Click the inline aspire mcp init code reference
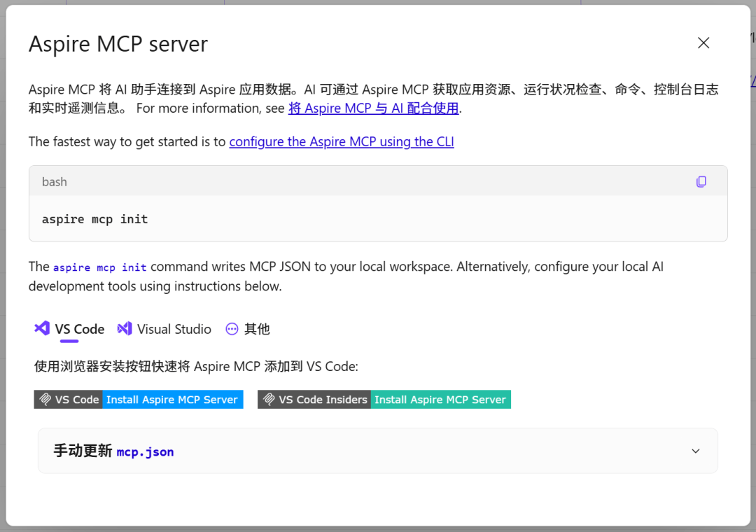756x532 pixels. (x=102, y=267)
